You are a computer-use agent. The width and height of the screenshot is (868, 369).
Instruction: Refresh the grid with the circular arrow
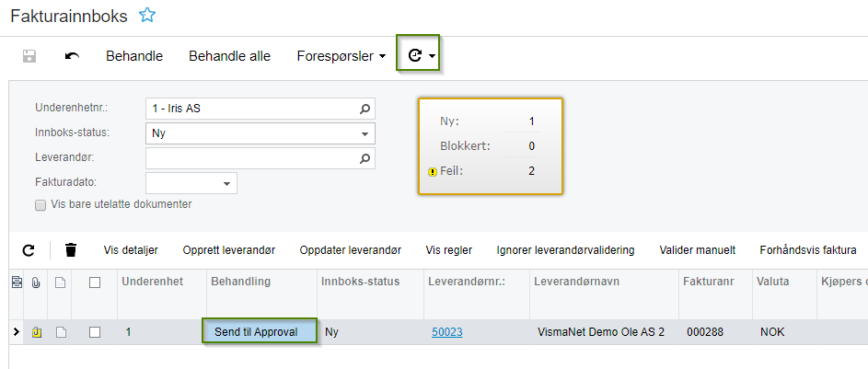click(29, 250)
